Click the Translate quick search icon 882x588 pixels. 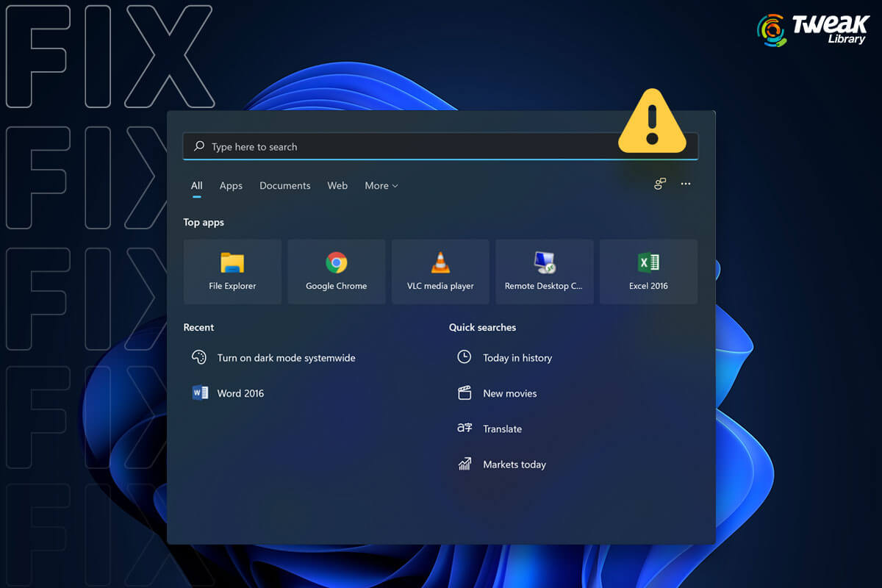click(x=464, y=429)
